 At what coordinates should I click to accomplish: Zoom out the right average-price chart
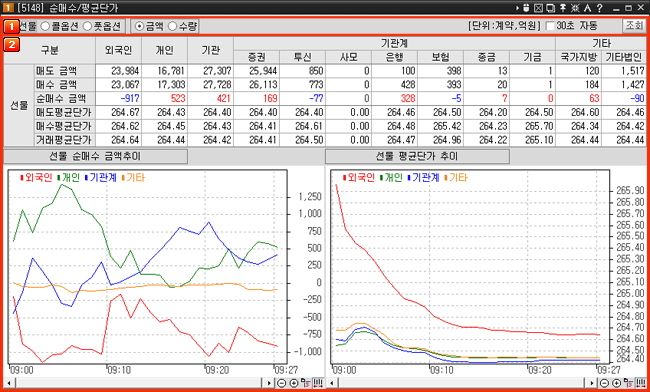604,383
